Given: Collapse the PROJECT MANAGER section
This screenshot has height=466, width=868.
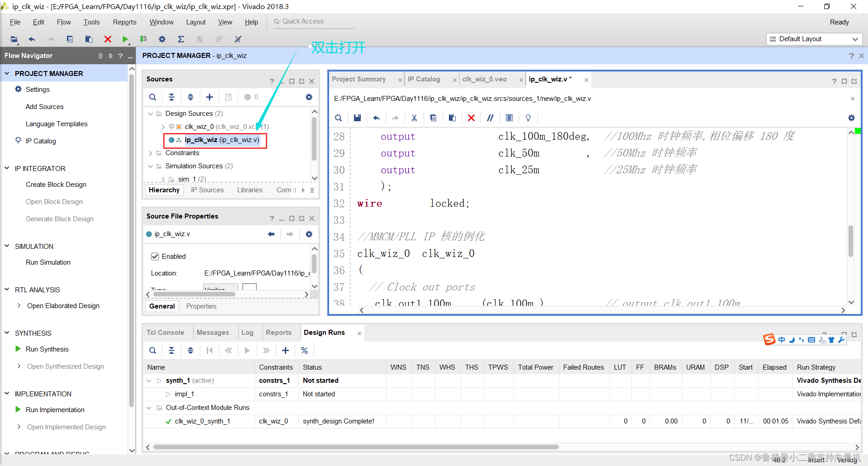Looking at the screenshot, I should 7,73.
